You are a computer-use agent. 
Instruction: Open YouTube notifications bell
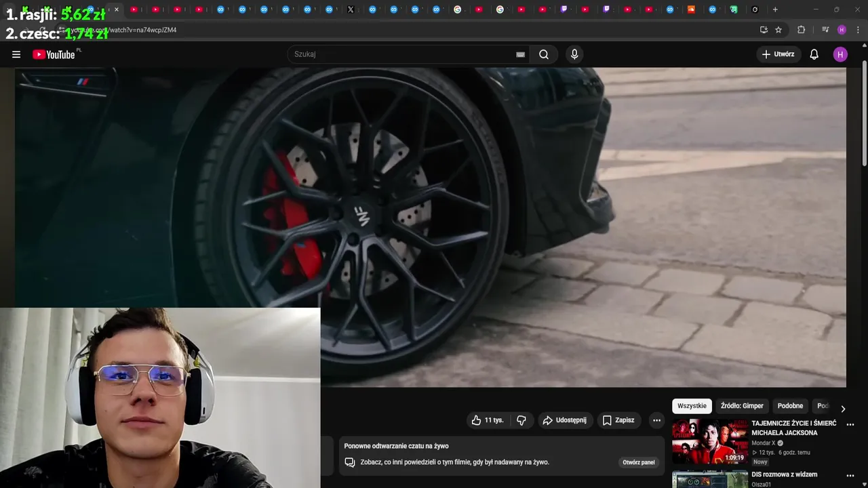[x=814, y=54]
